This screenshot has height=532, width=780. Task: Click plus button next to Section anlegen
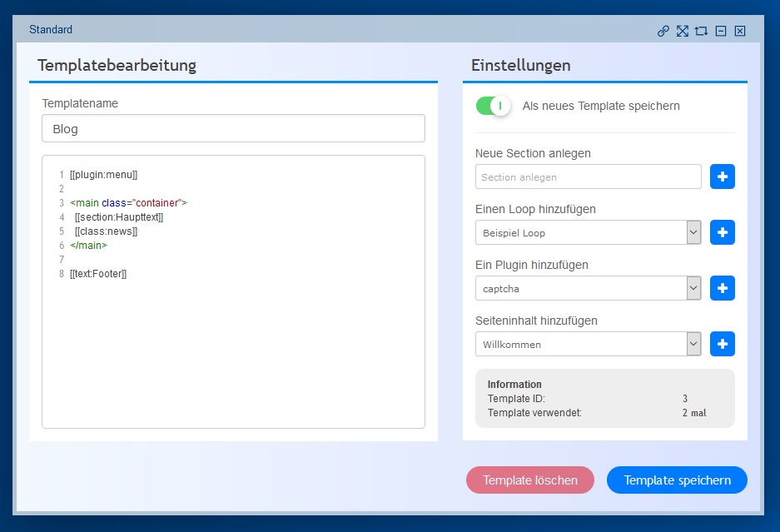click(722, 177)
